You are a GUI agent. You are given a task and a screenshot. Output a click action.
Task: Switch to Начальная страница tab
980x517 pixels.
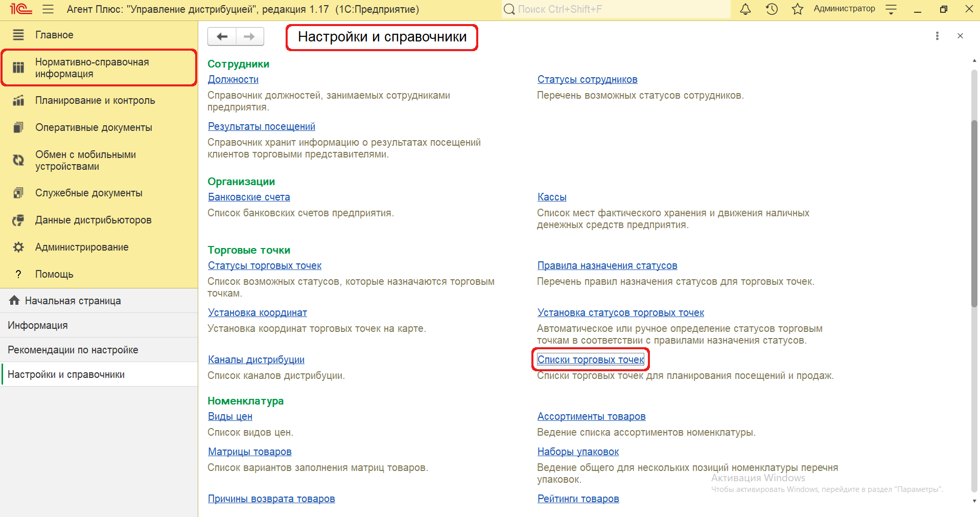point(99,301)
